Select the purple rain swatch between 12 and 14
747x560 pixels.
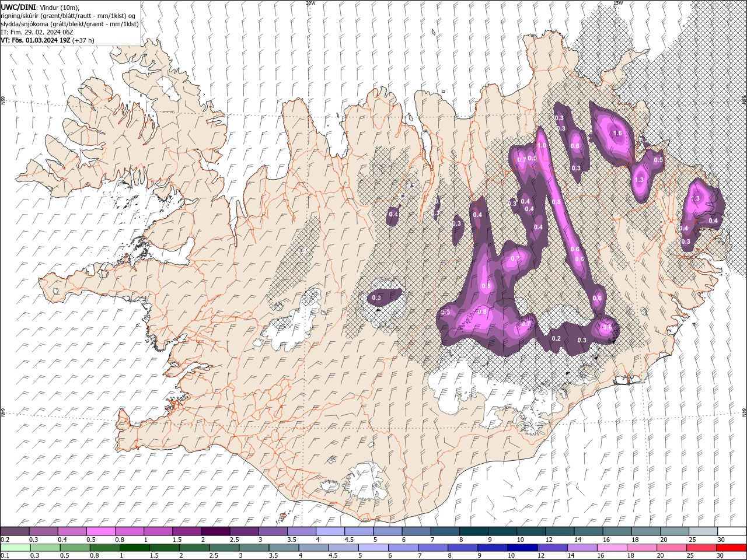coord(552,548)
